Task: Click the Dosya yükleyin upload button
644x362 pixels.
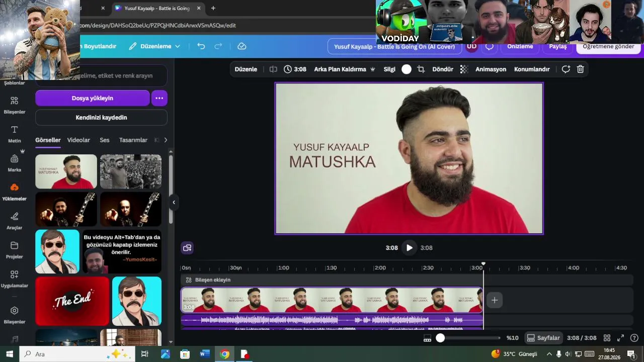Action: tap(93, 98)
